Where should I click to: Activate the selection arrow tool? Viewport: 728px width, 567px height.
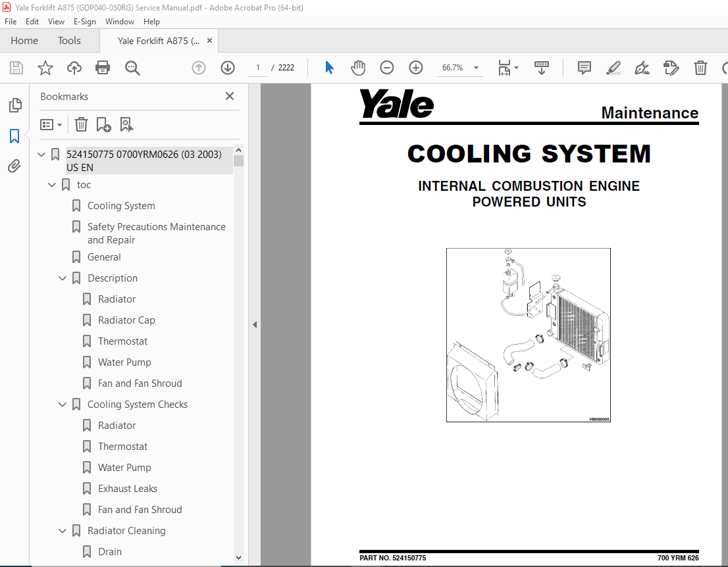tap(329, 68)
